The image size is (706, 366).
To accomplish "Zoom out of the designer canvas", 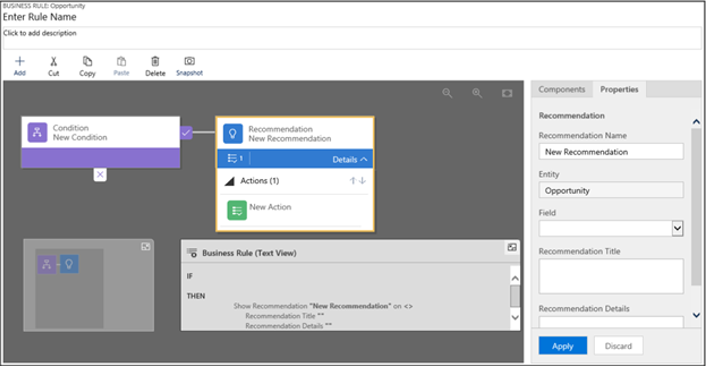I will (447, 93).
